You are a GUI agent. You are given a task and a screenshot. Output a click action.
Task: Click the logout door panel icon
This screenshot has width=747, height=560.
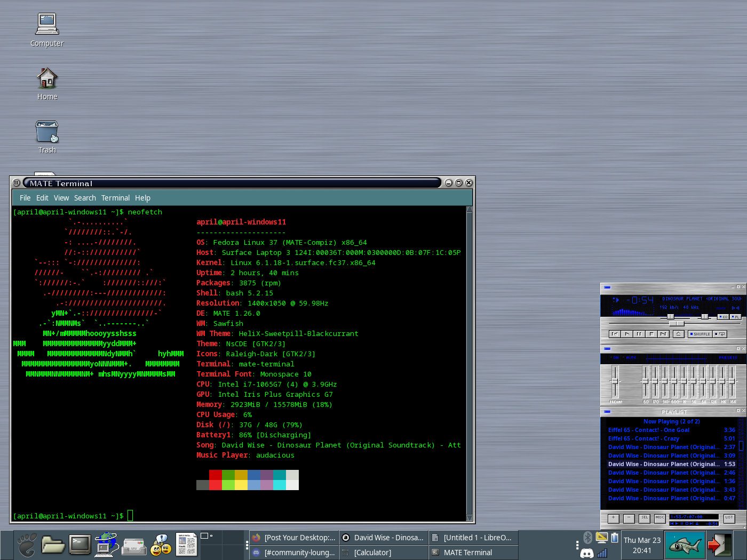(719, 545)
